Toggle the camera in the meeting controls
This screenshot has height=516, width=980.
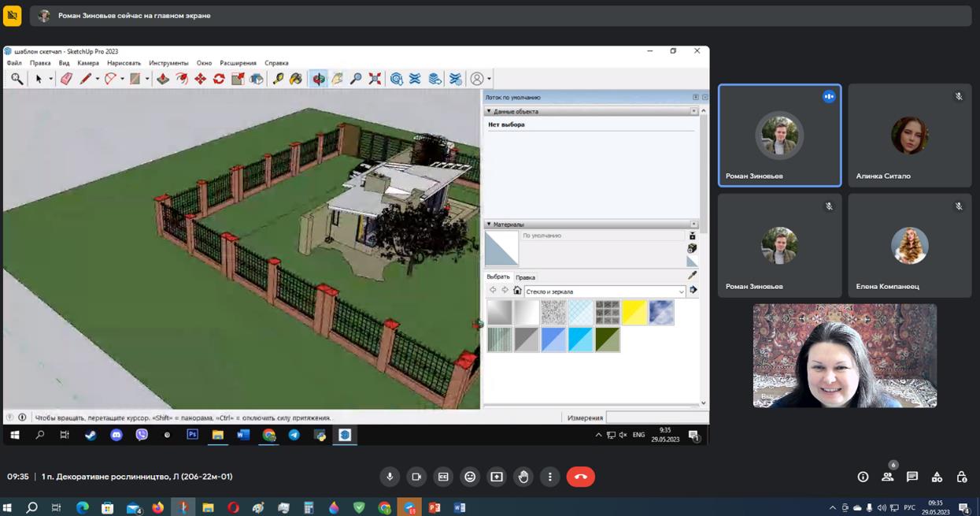416,477
